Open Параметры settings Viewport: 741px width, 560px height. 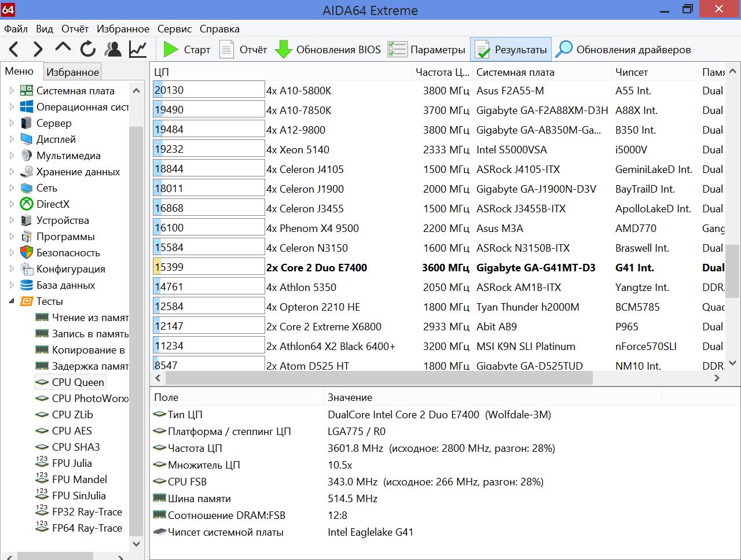click(x=427, y=50)
